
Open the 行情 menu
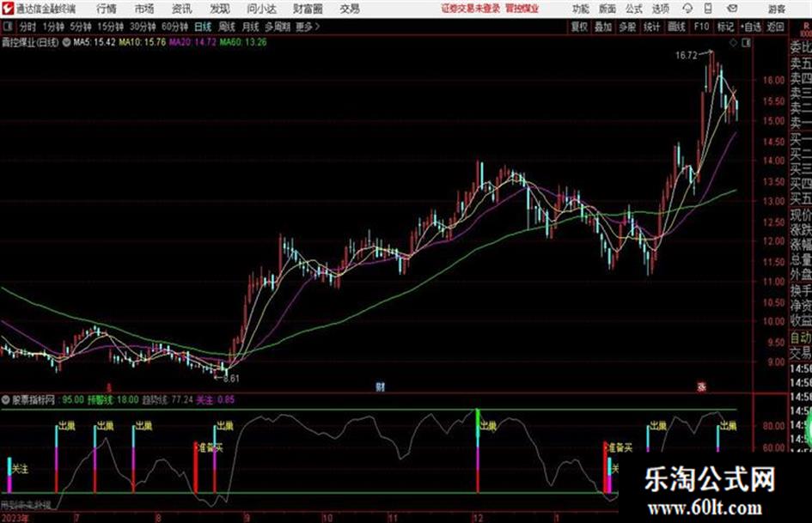click(x=107, y=9)
